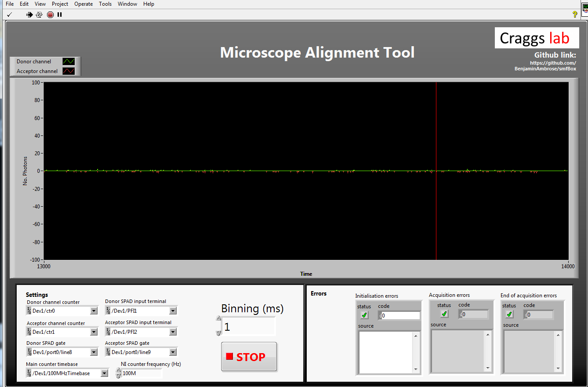Click scrollbar of Initialisation errors source

[x=416, y=352]
